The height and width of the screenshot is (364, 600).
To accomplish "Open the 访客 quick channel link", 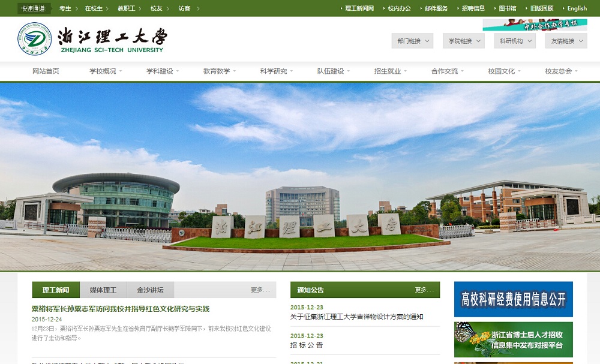I will tap(184, 8).
